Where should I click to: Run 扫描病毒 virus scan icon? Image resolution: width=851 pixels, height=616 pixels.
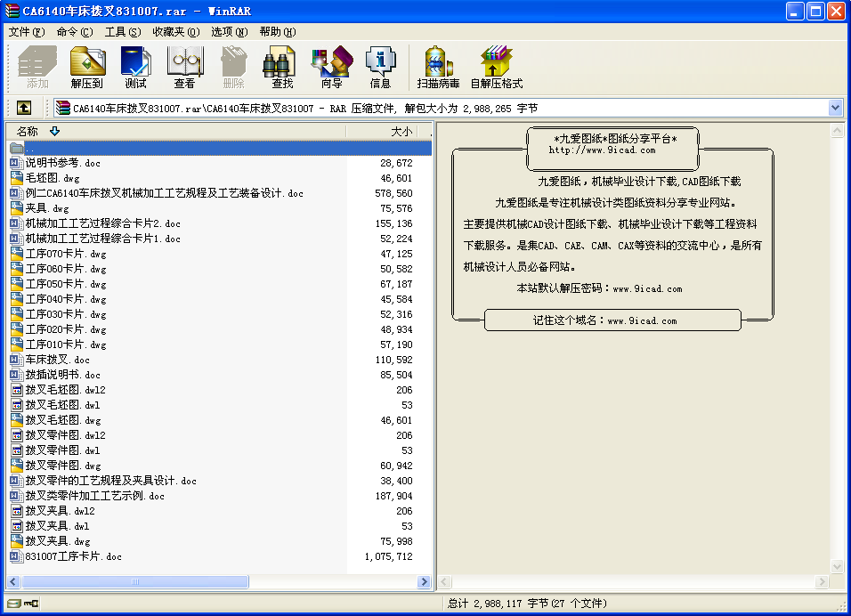coord(438,68)
